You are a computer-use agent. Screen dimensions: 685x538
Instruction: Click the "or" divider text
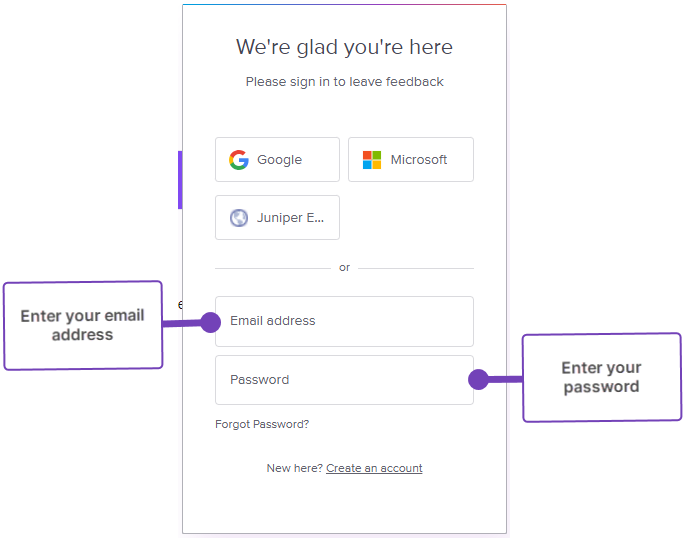click(344, 268)
